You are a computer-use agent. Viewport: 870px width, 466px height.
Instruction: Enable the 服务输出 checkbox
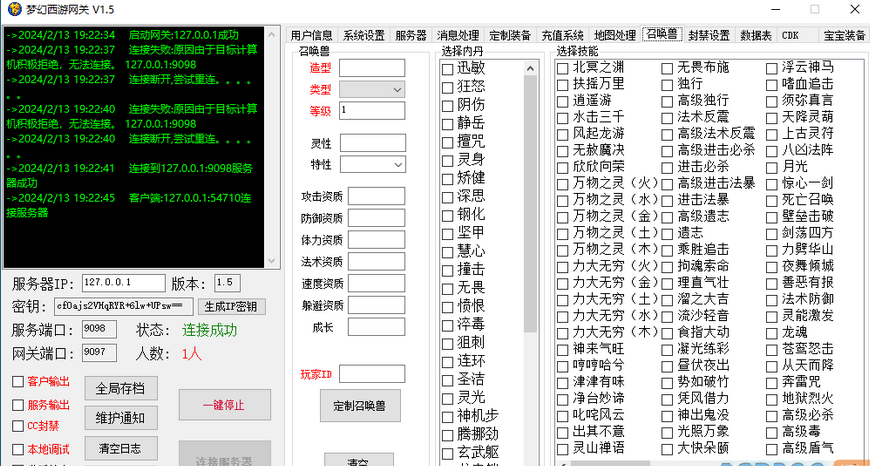(x=18, y=405)
